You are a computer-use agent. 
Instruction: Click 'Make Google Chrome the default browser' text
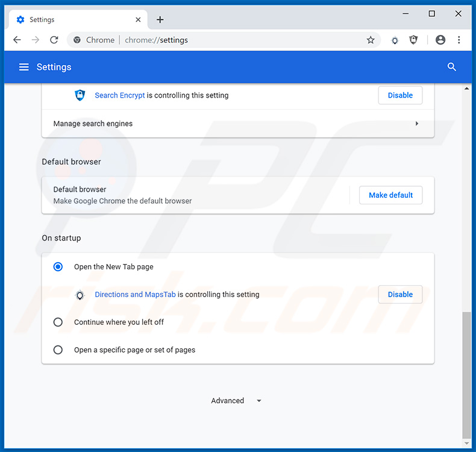pyautogui.click(x=122, y=201)
